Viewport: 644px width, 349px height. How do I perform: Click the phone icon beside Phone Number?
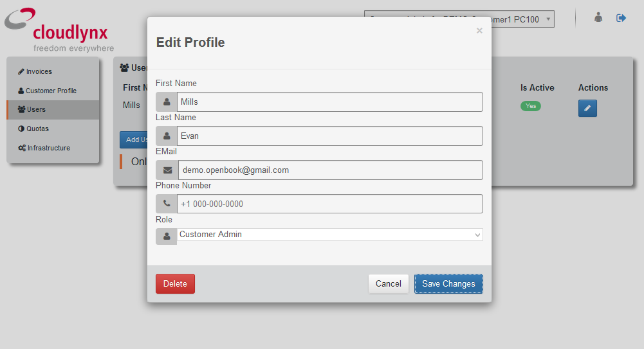tap(167, 204)
